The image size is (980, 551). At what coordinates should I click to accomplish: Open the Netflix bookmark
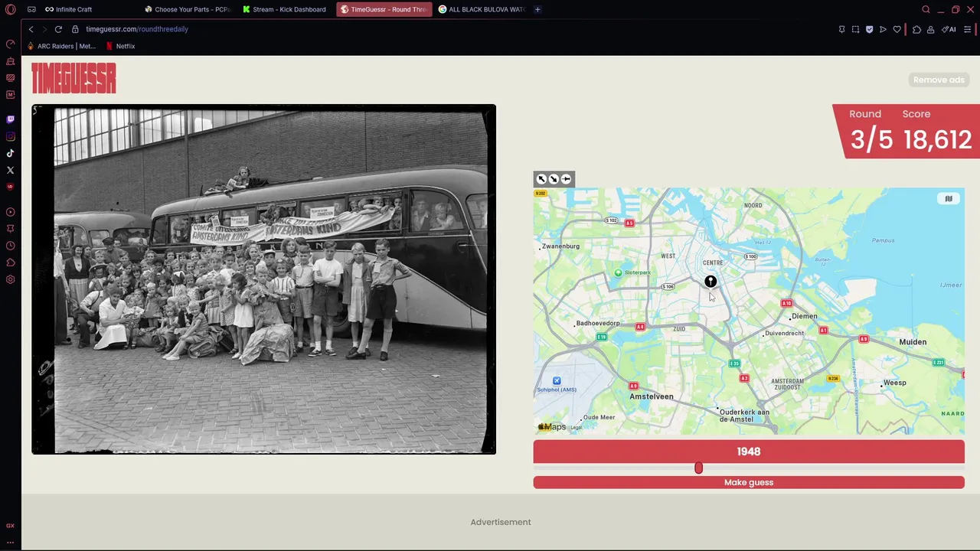120,46
